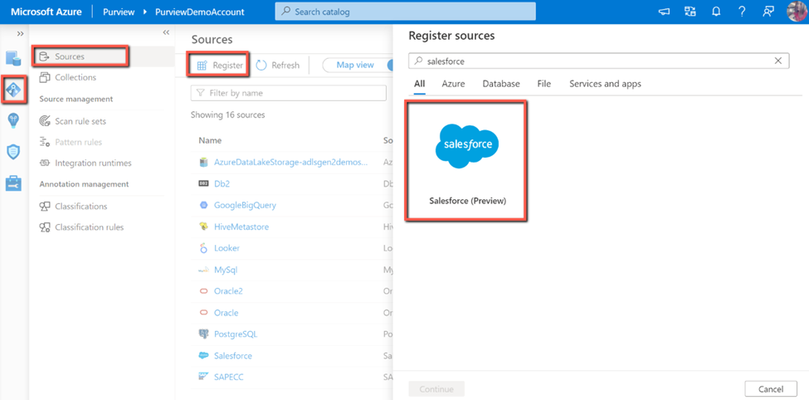Click the Refresh button
The height and width of the screenshot is (400, 809).
coord(278,66)
